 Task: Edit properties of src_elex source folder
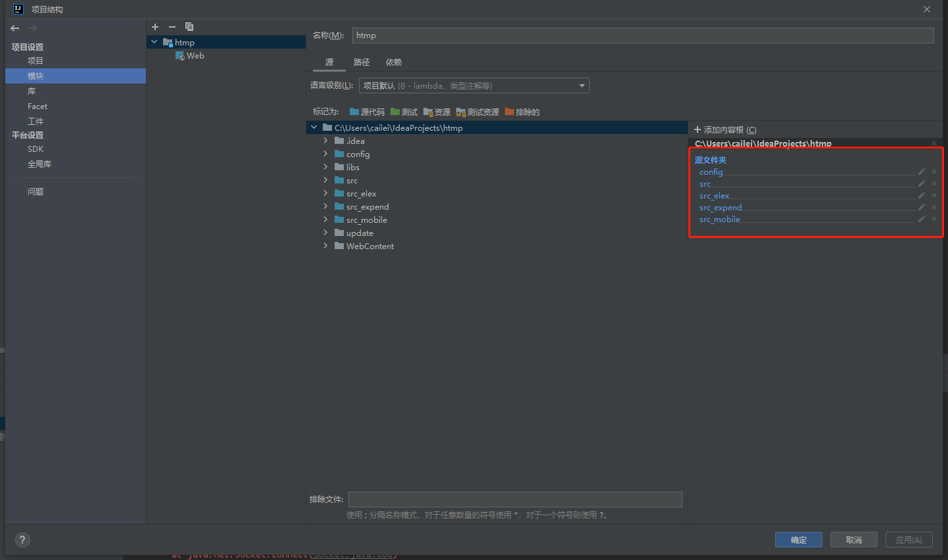coord(922,196)
